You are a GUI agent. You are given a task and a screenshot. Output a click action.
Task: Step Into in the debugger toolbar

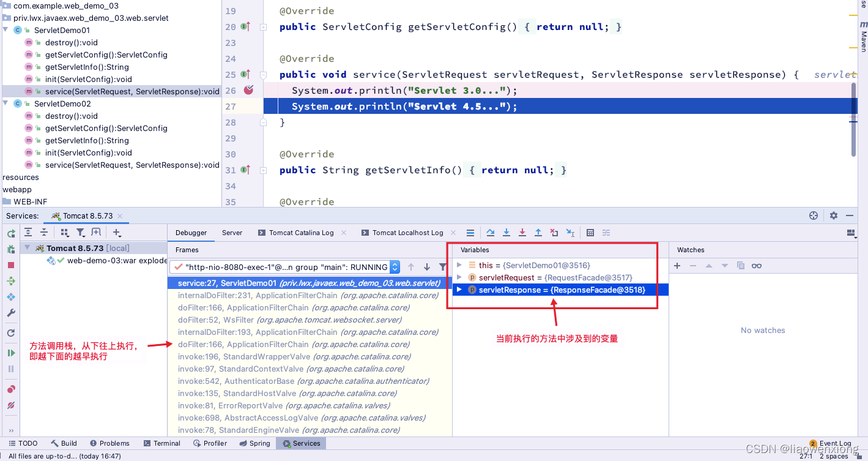click(506, 233)
